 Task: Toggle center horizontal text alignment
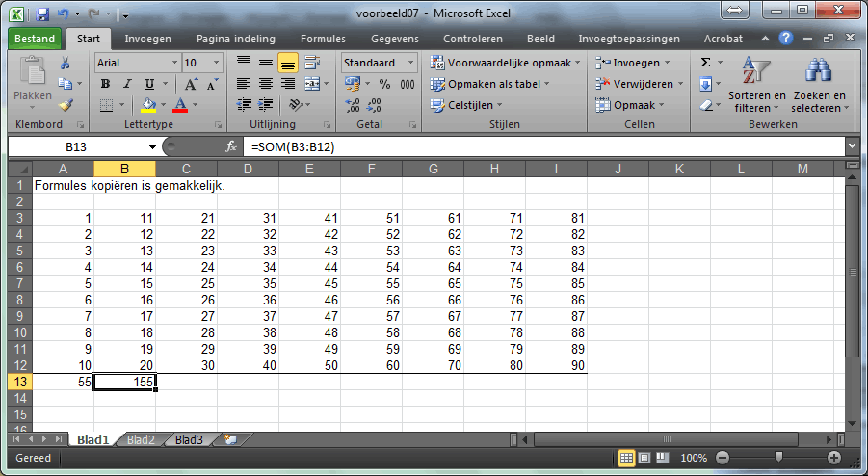pos(265,84)
